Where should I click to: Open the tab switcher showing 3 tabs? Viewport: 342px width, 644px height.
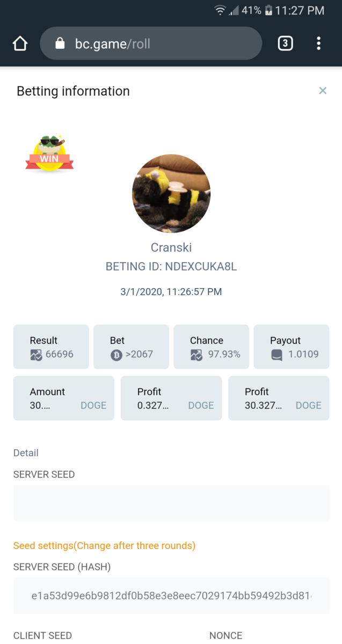285,43
